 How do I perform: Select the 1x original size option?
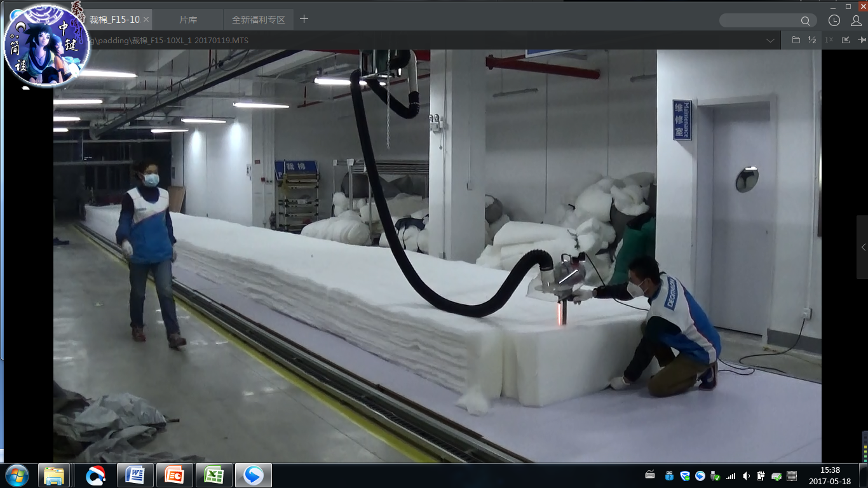point(829,40)
